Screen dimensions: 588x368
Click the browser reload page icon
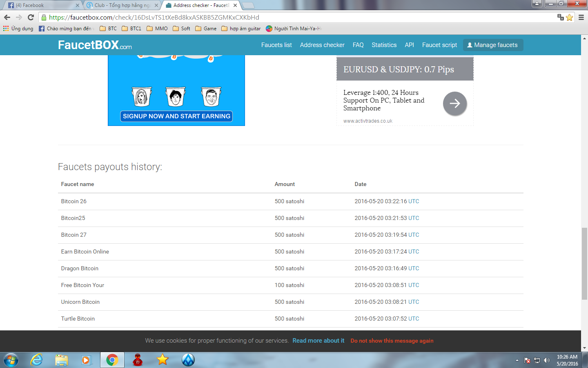click(x=31, y=17)
